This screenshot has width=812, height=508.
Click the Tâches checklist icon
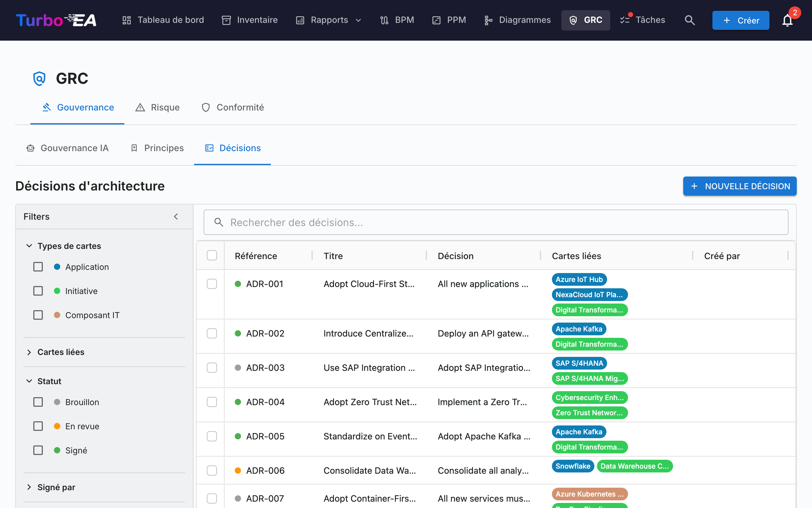[x=625, y=20]
